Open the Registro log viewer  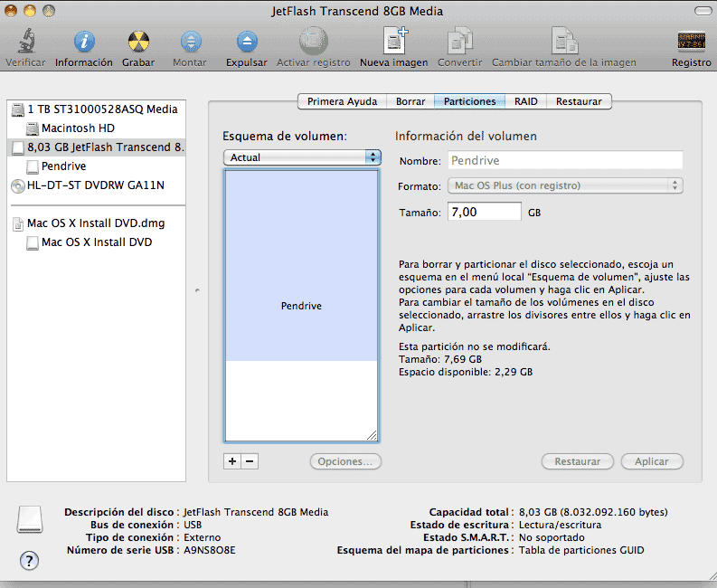[692, 42]
